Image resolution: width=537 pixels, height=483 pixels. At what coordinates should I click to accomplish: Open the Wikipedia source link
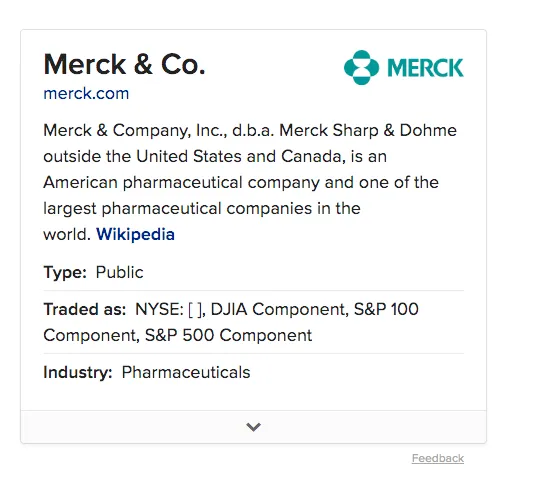pyautogui.click(x=135, y=234)
